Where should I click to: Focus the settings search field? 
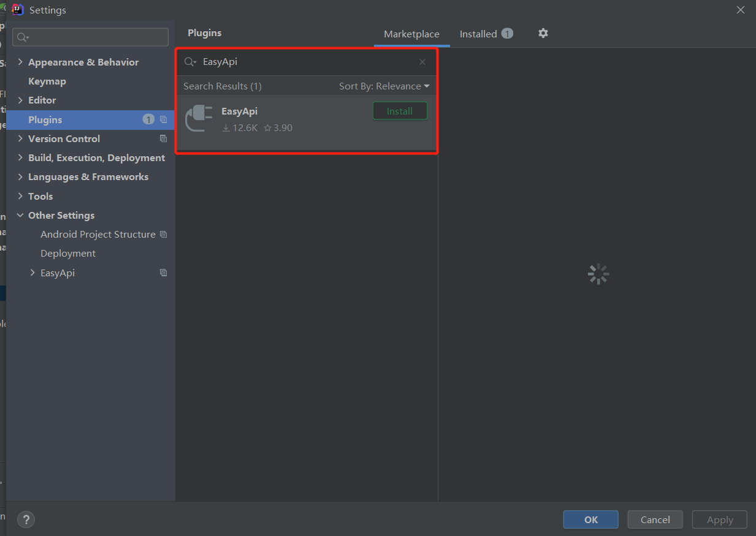[91, 37]
